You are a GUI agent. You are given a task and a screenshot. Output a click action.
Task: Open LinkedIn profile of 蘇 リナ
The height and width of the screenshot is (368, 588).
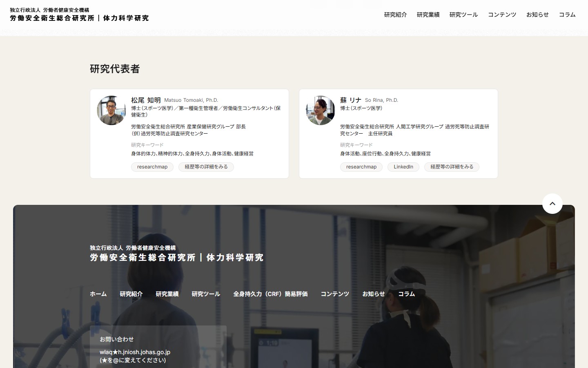coord(403,167)
